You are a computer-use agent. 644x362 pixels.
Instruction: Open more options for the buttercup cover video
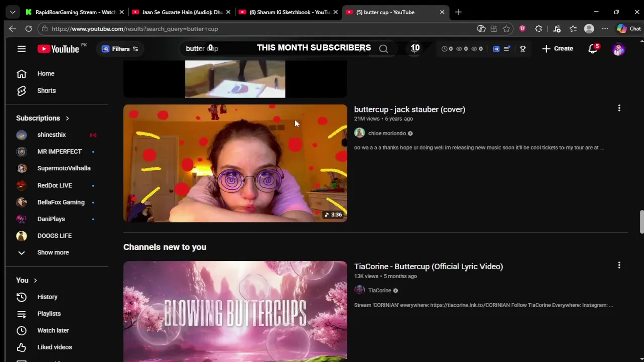619,108
